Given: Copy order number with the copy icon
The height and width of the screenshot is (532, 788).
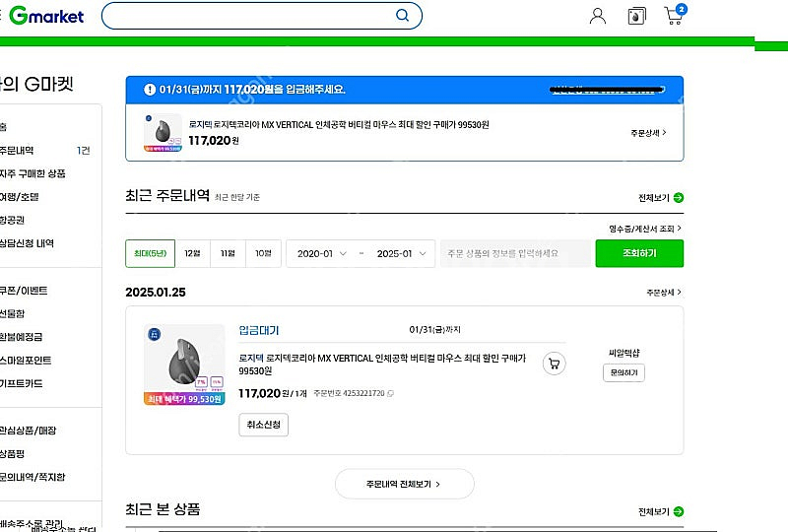Looking at the screenshot, I should (390, 393).
